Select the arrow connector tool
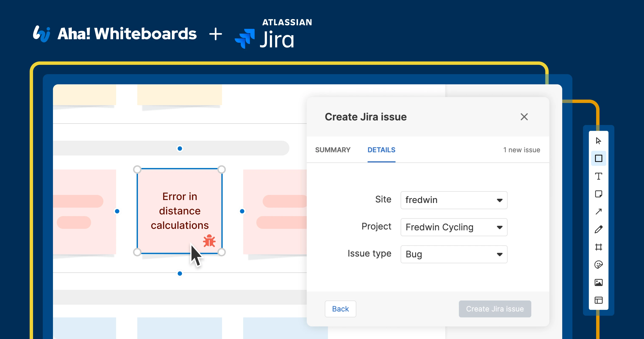Viewport: 644px width, 339px height. pyautogui.click(x=598, y=212)
